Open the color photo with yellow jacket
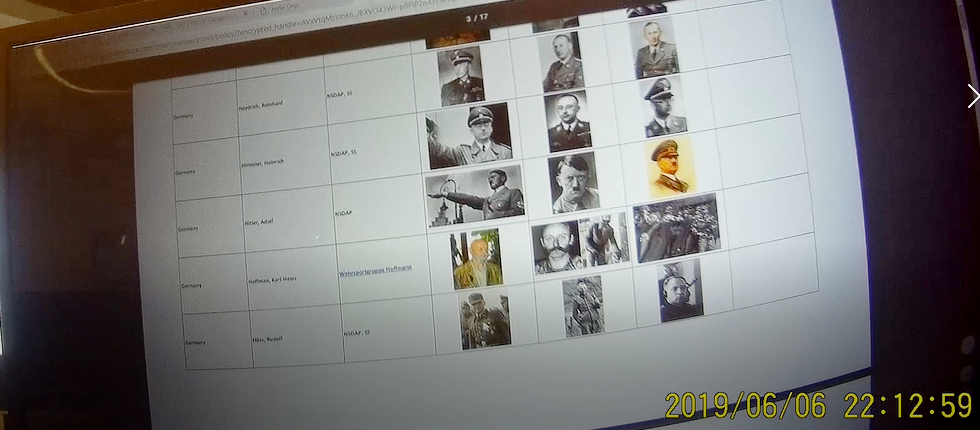980x430 pixels. 477,259
